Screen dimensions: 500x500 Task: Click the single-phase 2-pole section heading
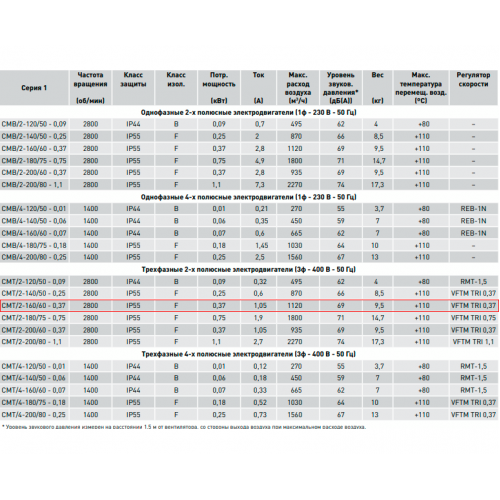click(249, 112)
